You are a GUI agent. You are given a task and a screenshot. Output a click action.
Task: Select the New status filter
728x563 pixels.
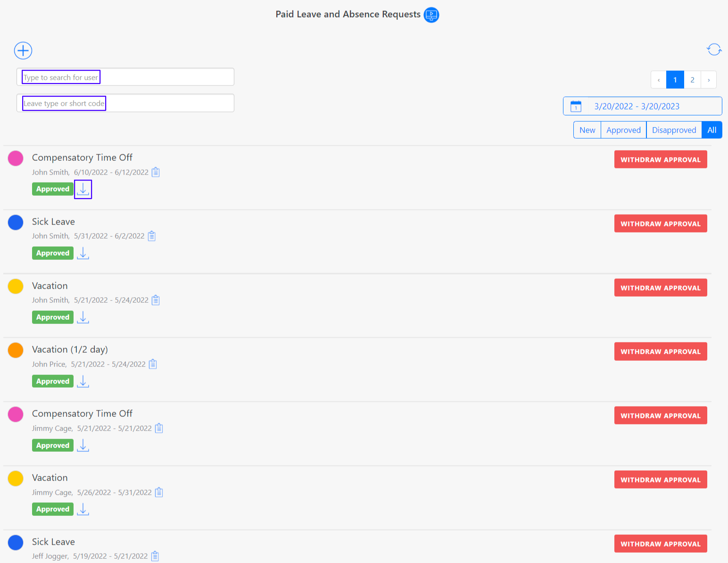(587, 130)
